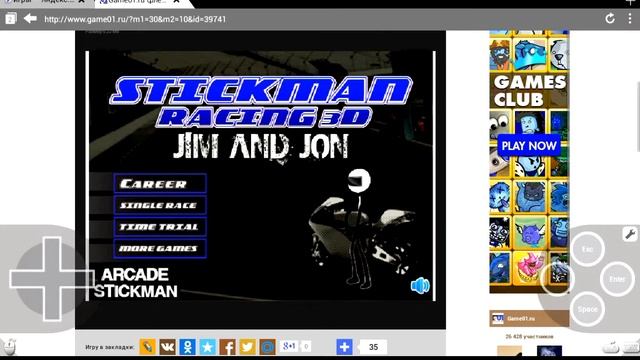Tap the virtual D-pad down arm
Viewport: 640px width, 360px height.
(52, 304)
